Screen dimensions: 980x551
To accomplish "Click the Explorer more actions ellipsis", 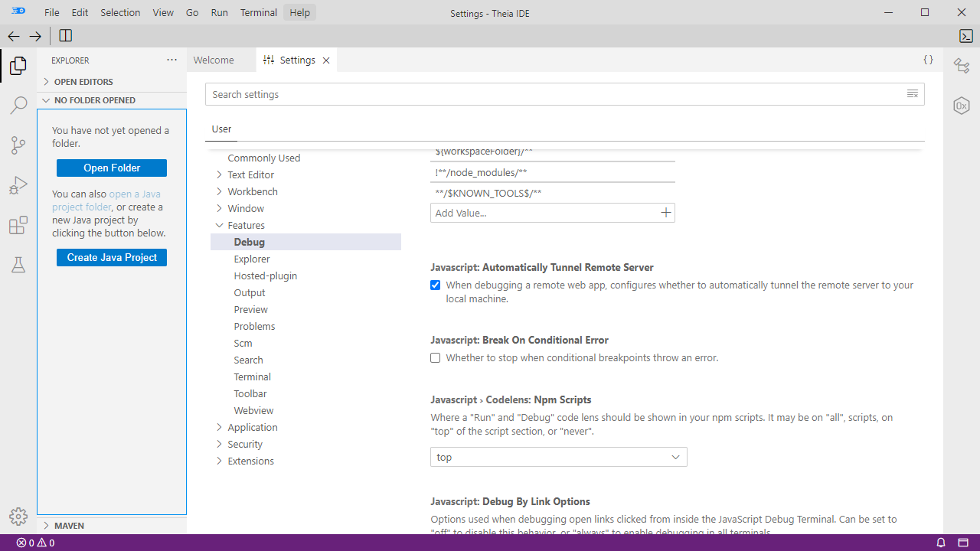I will 171,60.
